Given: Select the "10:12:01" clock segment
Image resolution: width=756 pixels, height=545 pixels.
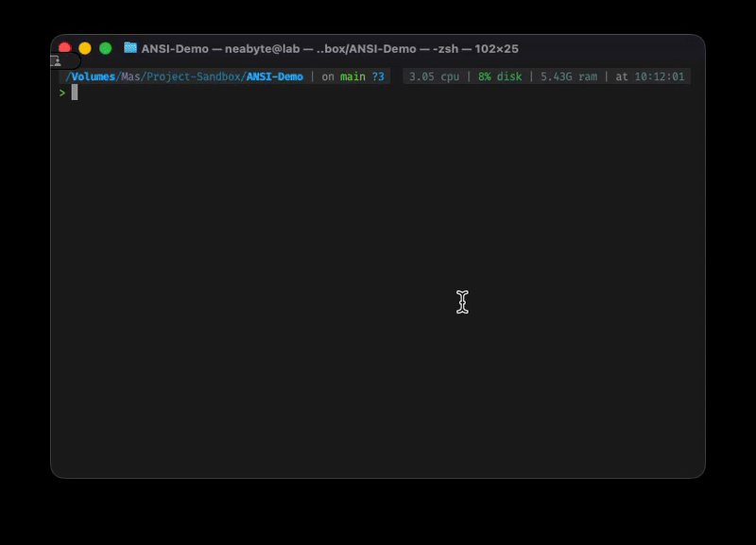Looking at the screenshot, I should pyautogui.click(x=662, y=77).
